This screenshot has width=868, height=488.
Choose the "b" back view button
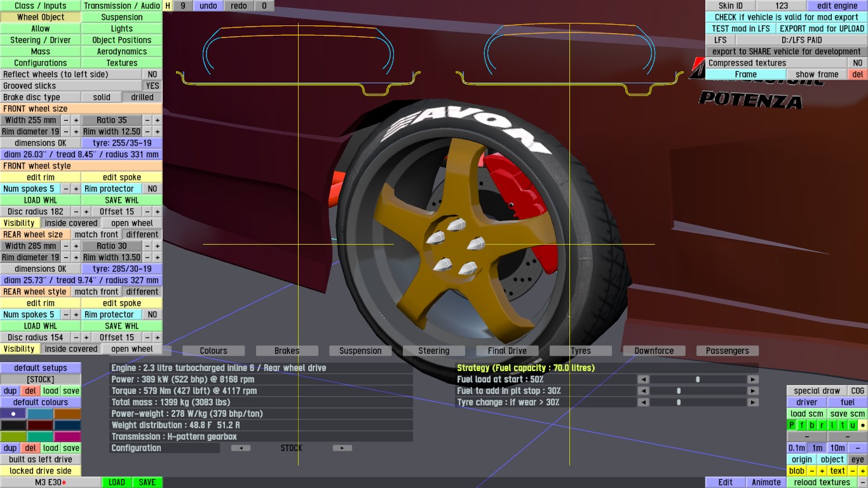tap(812, 425)
